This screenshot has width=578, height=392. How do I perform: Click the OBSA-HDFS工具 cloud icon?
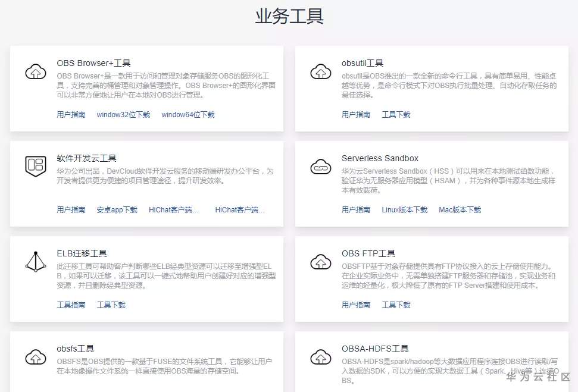click(x=321, y=357)
